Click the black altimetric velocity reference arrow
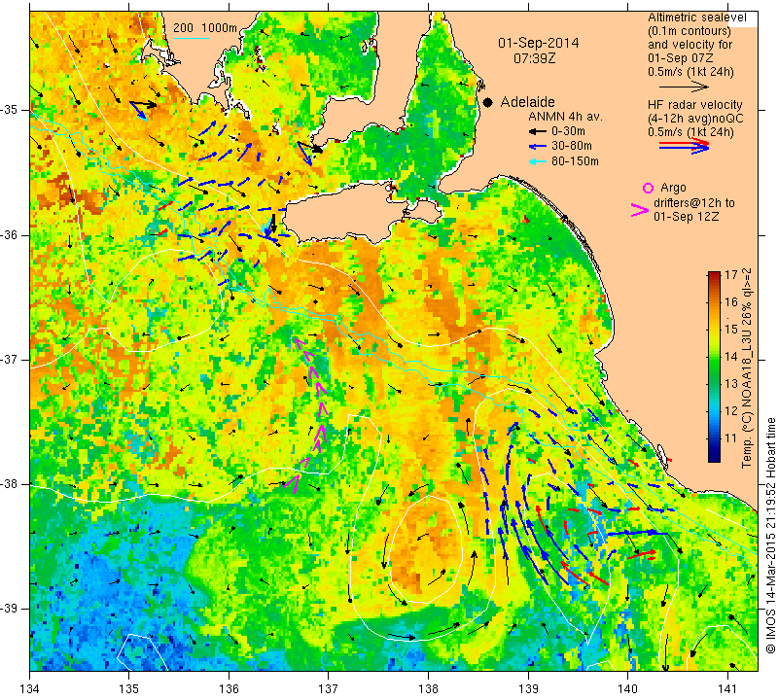778x700 pixels. click(684, 87)
